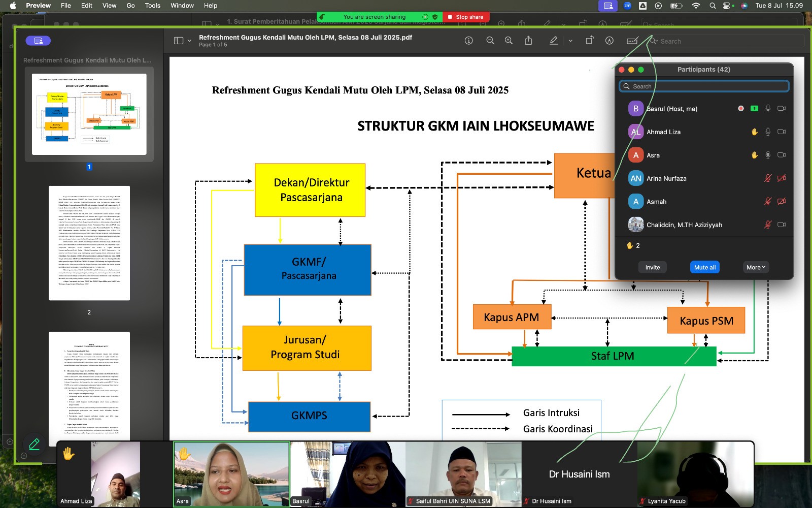Click the form filling toolbar icon
The image size is (812, 508).
coord(632,41)
